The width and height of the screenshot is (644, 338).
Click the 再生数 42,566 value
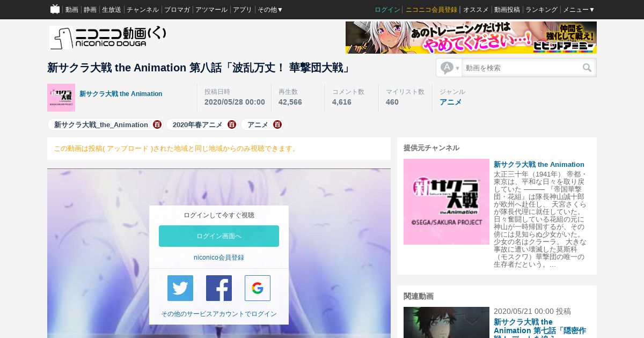290,102
